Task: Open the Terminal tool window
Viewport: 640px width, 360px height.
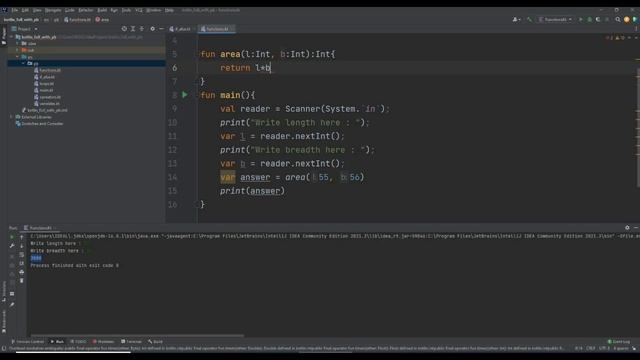Action: click(131, 342)
